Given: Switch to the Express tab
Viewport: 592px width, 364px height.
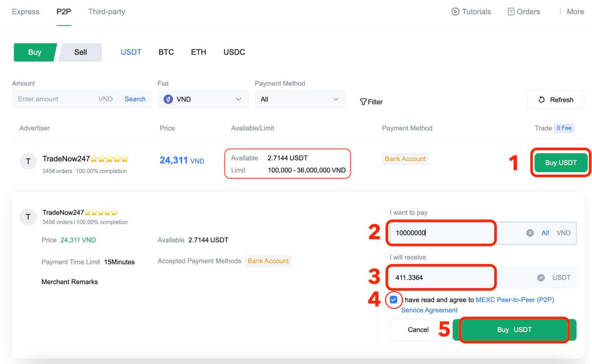Looking at the screenshot, I should 26,11.
